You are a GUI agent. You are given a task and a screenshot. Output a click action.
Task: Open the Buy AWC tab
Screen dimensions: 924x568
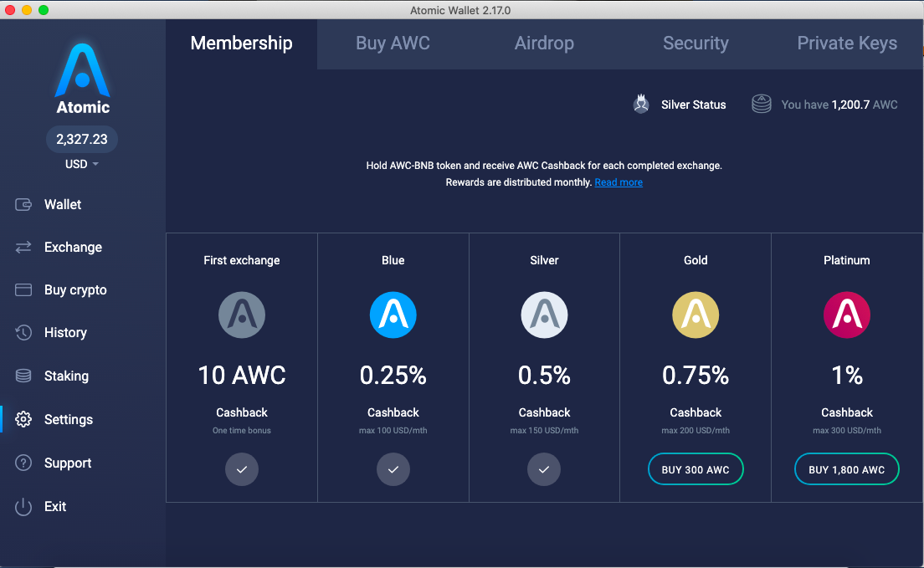click(393, 43)
